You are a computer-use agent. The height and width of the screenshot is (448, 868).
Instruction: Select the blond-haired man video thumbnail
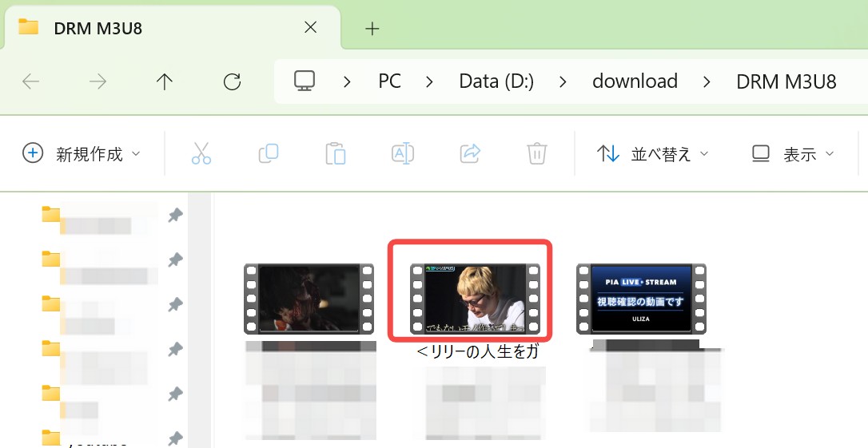click(475, 299)
